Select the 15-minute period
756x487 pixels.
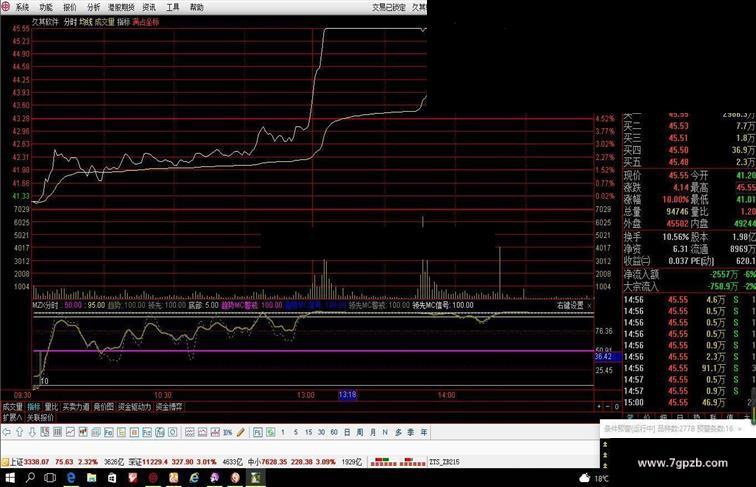[308, 432]
